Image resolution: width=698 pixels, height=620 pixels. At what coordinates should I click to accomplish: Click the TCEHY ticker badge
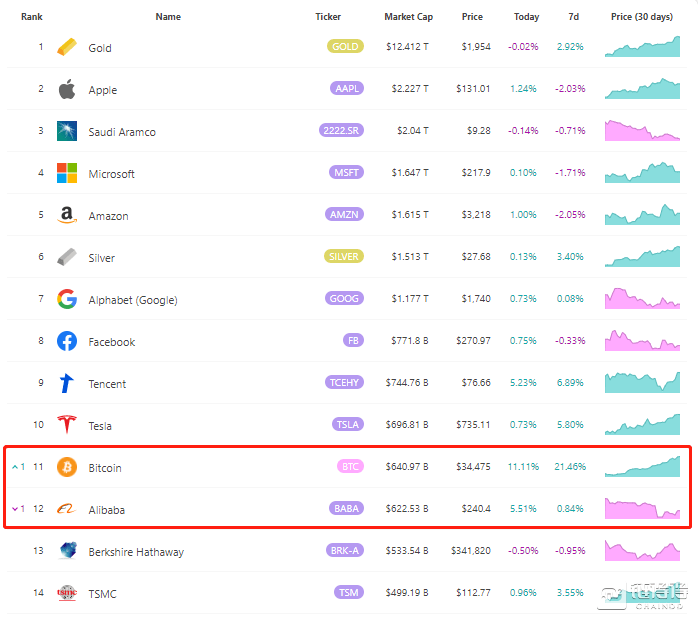coord(345,382)
